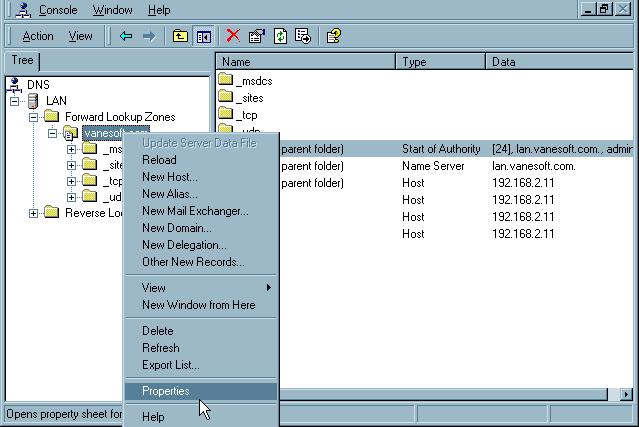Expand the _tcp subfolder in tree
The width and height of the screenshot is (639, 427).
tap(71, 181)
